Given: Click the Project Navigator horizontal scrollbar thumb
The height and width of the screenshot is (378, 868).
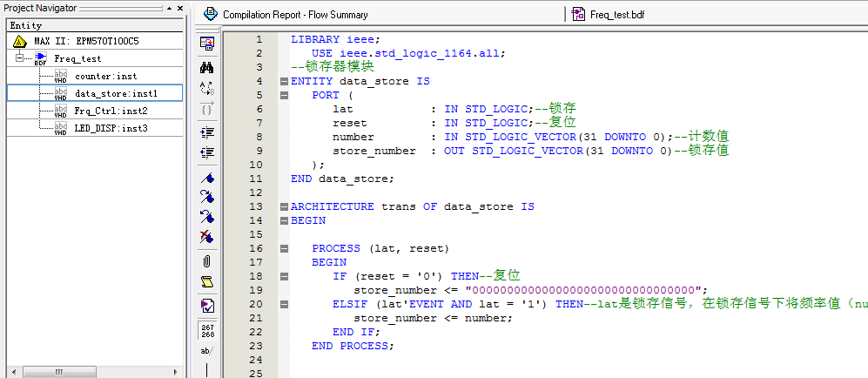Looking at the screenshot, I should click(x=59, y=373).
